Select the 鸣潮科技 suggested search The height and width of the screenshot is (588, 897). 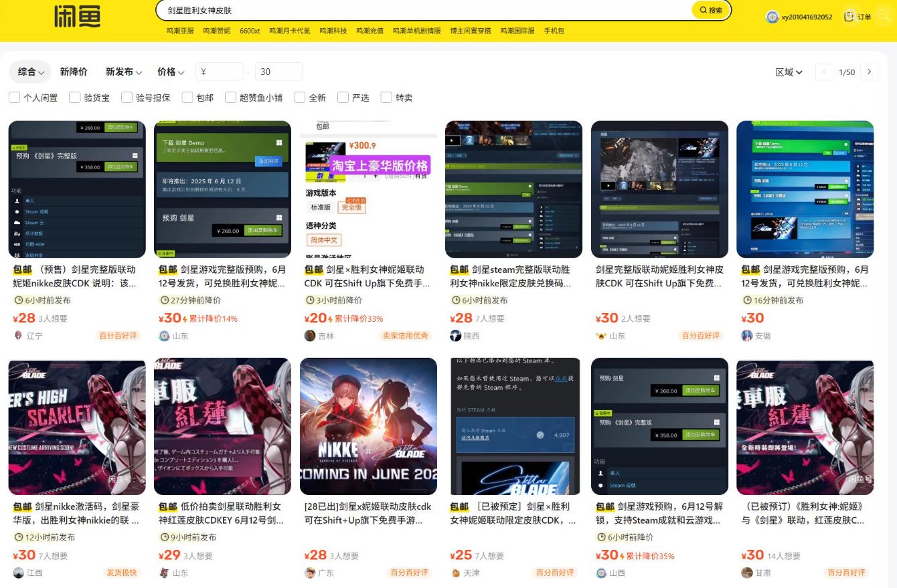[333, 31]
